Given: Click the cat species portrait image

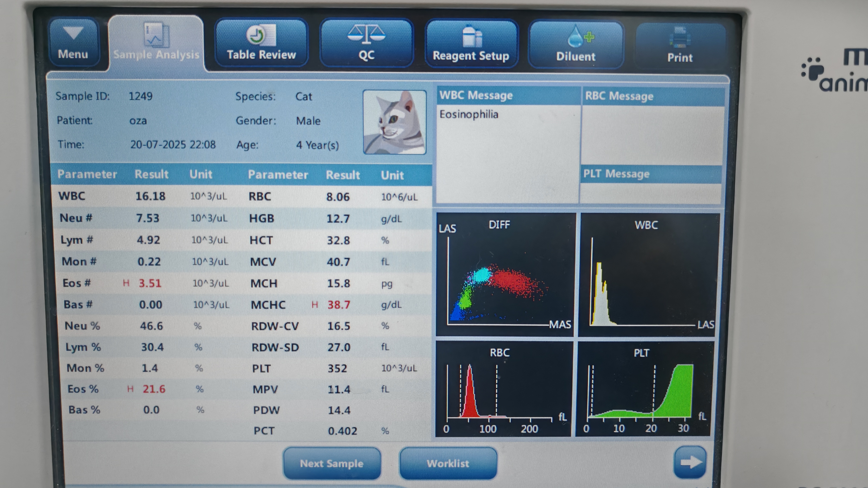Looking at the screenshot, I should click(395, 122).
